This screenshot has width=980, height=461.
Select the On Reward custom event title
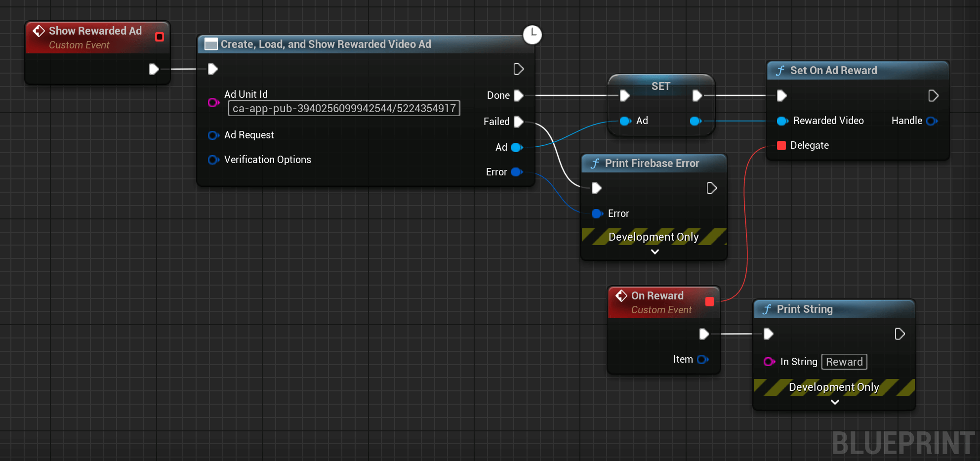tap(657, 296)
